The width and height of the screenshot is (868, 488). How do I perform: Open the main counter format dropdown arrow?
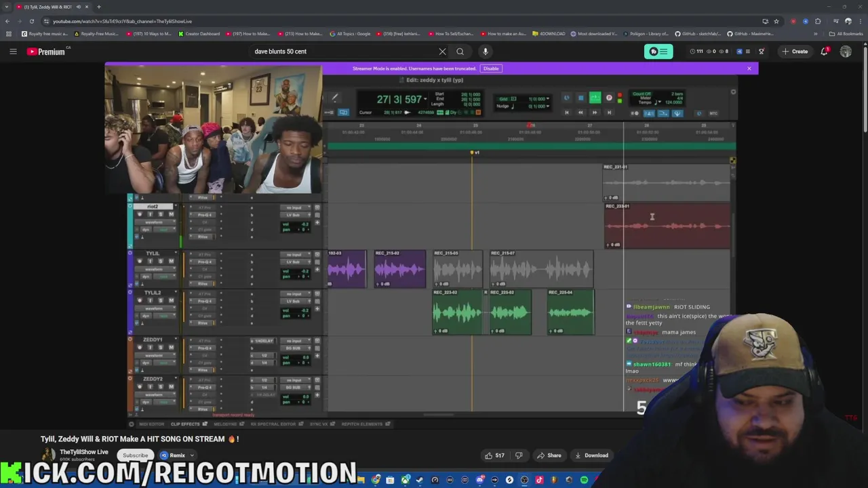425,99
